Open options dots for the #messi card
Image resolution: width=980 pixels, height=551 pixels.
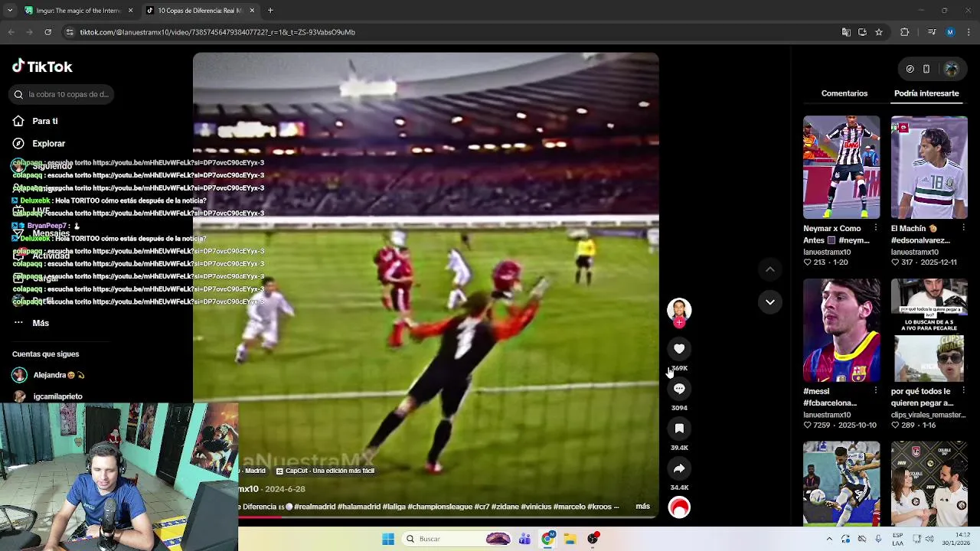(876, 391)
